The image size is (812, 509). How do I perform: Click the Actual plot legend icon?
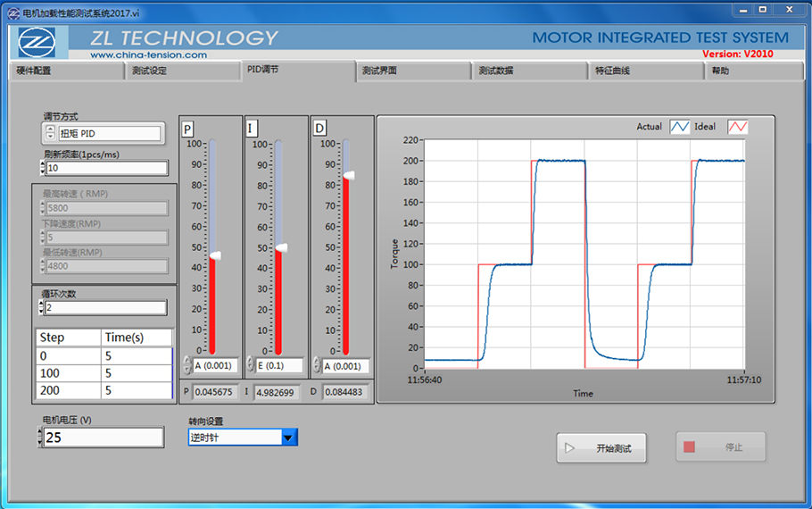[x=680, y=127]
